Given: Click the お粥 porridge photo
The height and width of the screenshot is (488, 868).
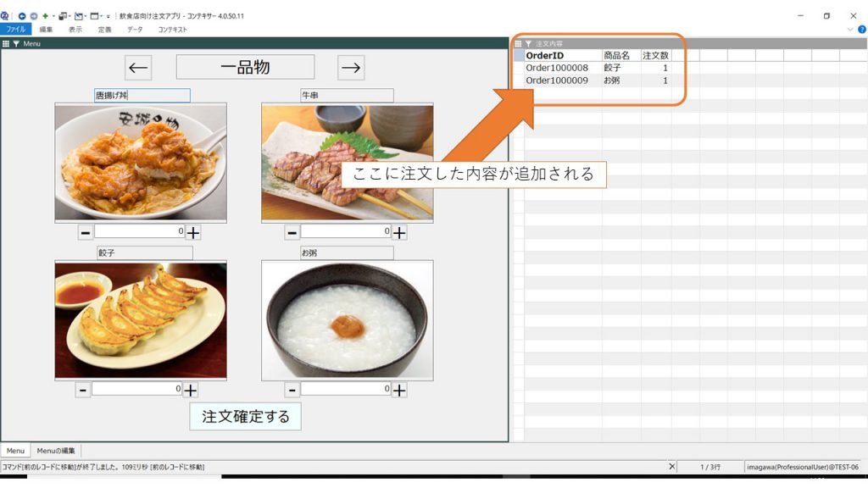Looking at the screenshot, I should pyautogui.click(x=347, y=320).
